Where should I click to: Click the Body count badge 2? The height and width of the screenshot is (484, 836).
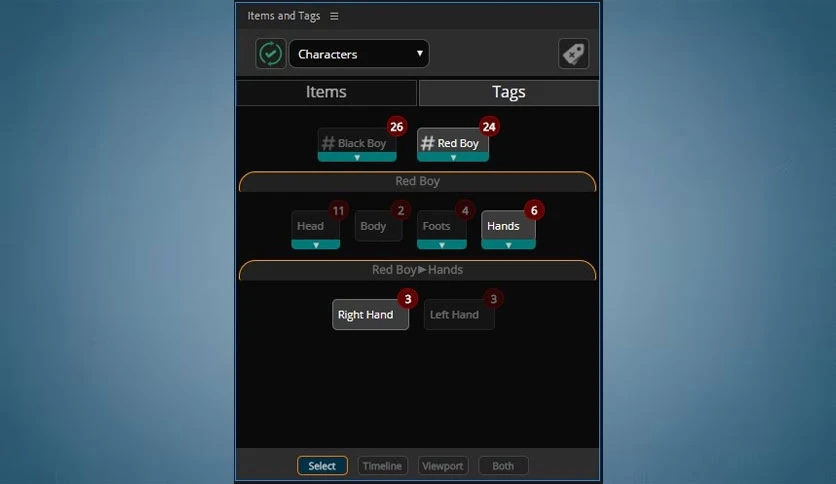[400, 211]
